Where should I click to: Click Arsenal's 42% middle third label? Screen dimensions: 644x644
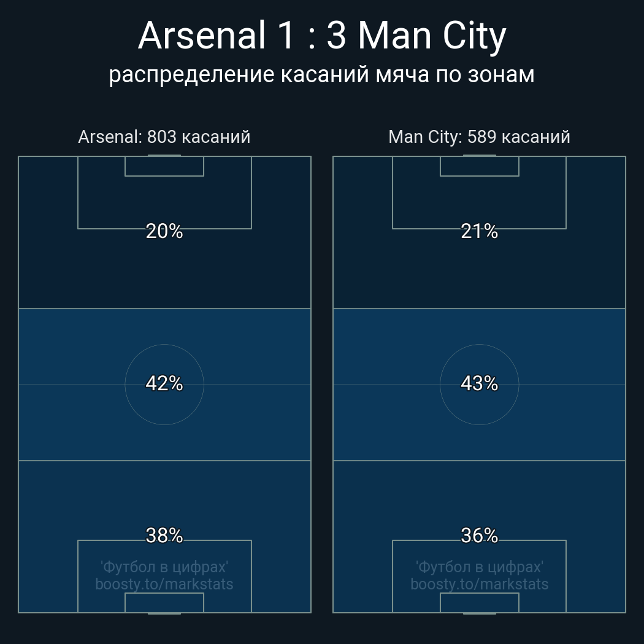164,383
